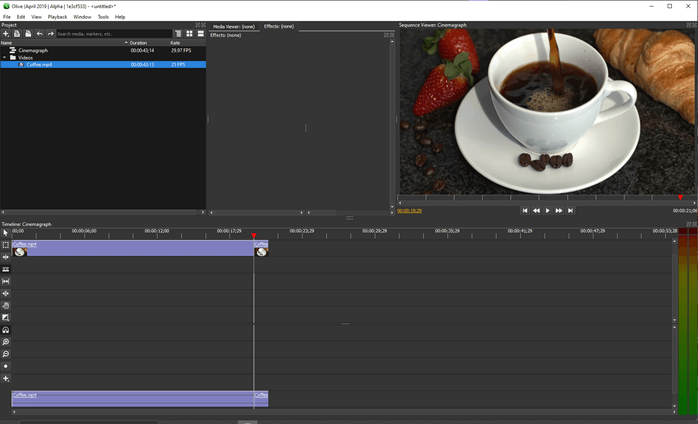Click the Name column header sort arrow
The image size is (698, 424).
point(126,43)
